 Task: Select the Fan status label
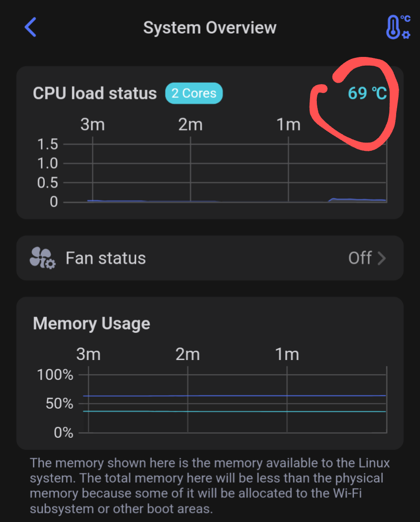tap(106, 258)
